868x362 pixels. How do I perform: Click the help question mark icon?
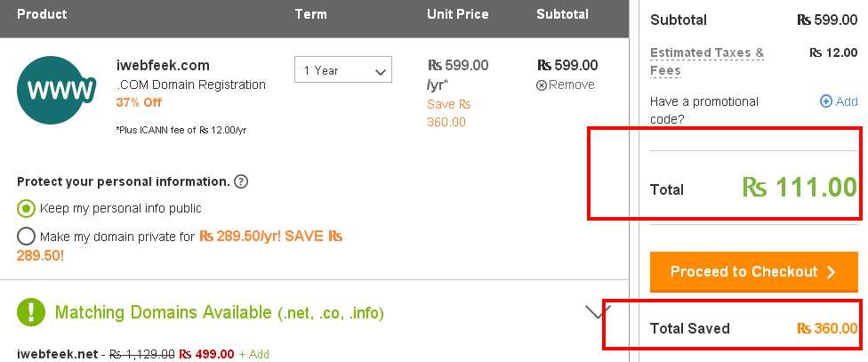pyautogui.click(x=240, y=181)
